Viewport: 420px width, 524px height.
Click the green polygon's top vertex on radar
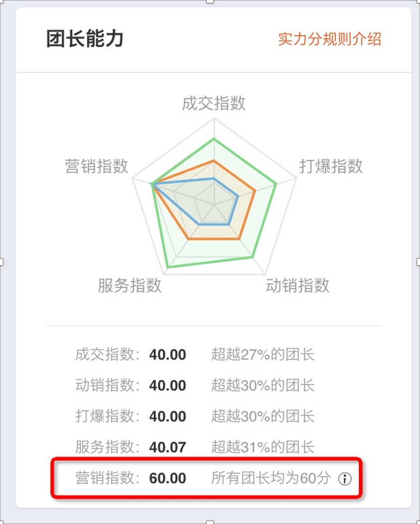click(x=214, y=139)
